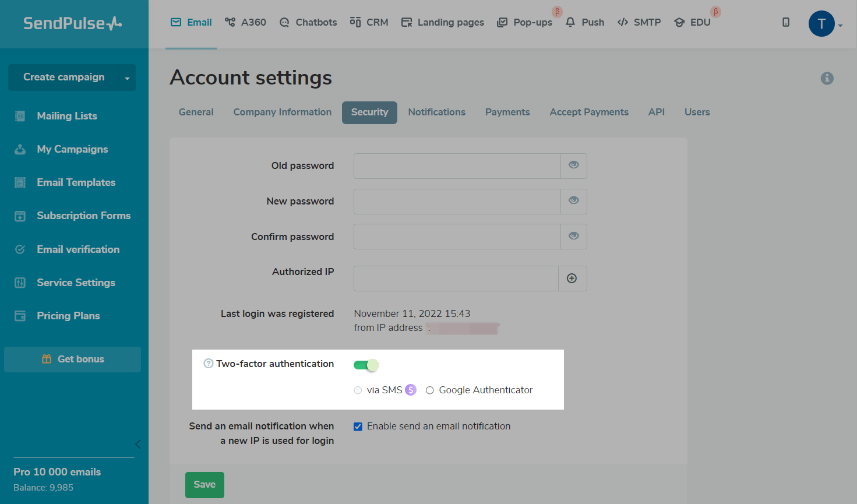This screenshot has width=857, height=504.
Task: Click the Email verification checkmark icon
Action: point(20,249)
